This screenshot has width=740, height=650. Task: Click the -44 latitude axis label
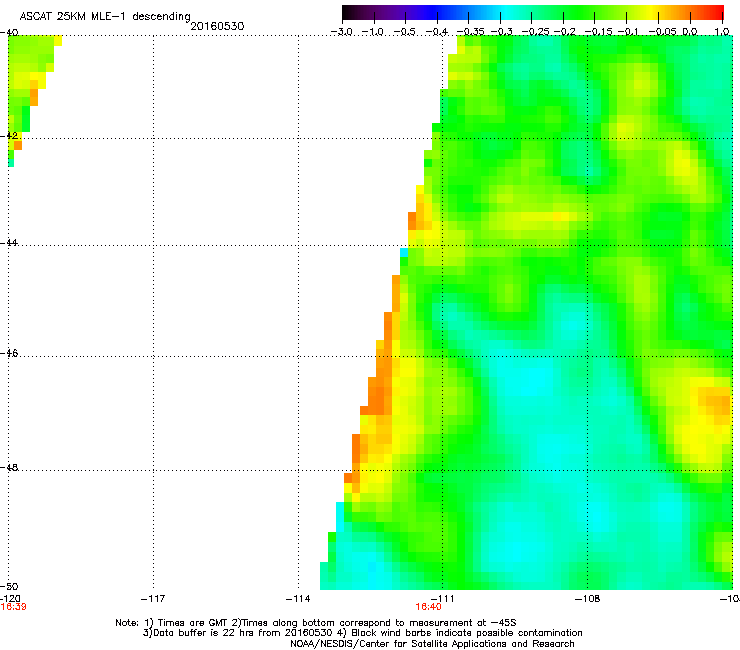click(9, 243)
